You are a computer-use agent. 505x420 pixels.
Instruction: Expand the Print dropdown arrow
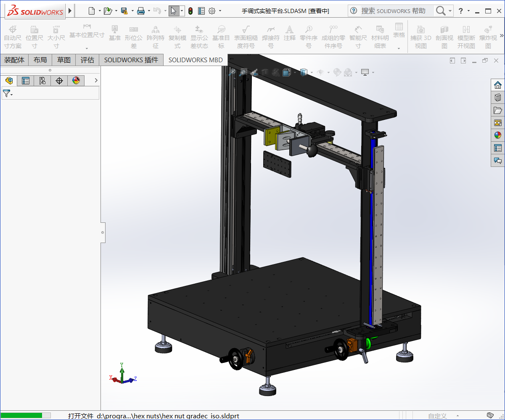tap(149, 11)
